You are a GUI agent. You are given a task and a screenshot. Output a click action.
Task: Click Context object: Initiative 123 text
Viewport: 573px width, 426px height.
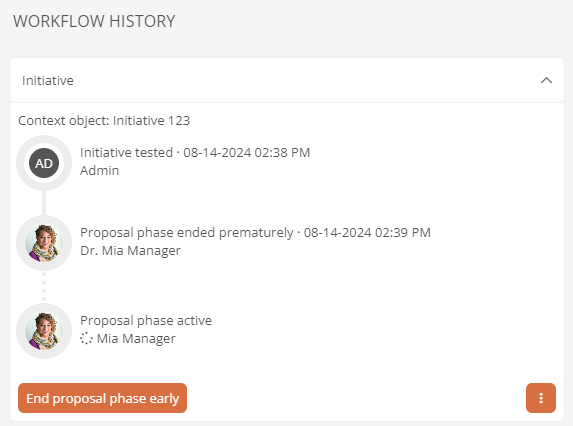(x=104, y=121)
